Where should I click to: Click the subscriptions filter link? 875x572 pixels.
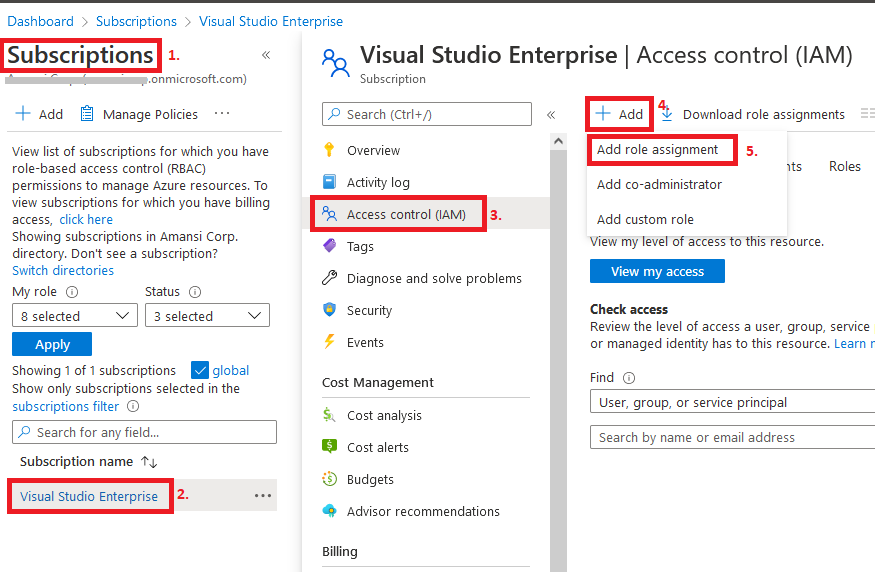coord(65,406)
